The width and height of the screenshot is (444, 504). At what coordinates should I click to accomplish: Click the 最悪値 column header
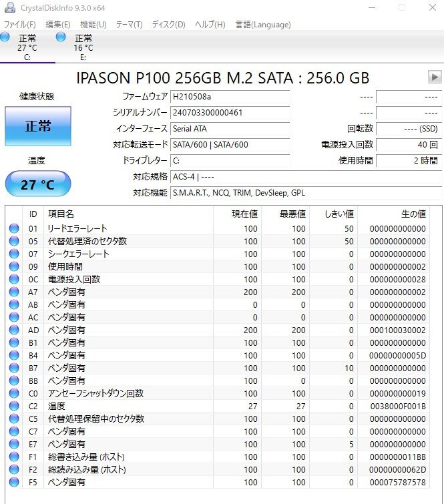pos(286,214)
